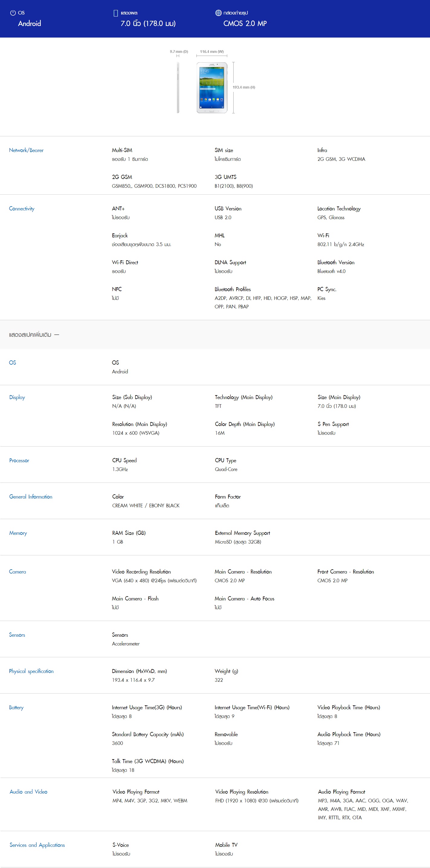
Task: Select the Display category heading
Action: point(17,397)
